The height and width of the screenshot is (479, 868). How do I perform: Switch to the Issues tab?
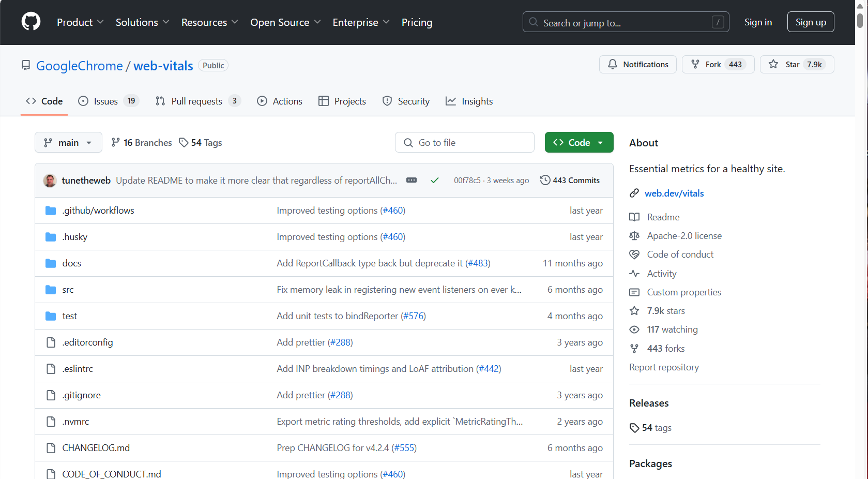(109, 101)
